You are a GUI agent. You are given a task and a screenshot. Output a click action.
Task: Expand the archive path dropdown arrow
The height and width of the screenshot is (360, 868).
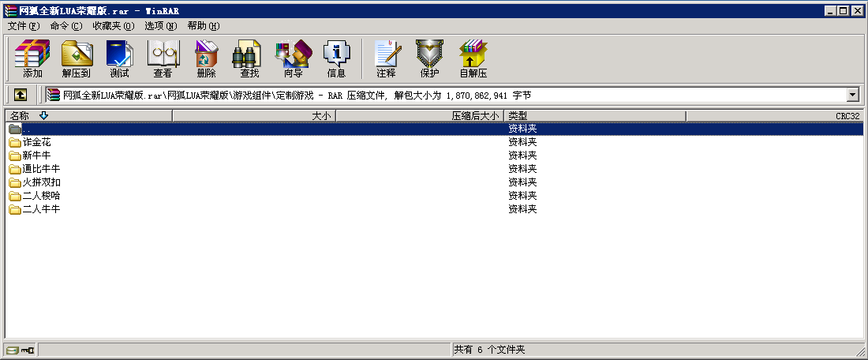(851, 95)
